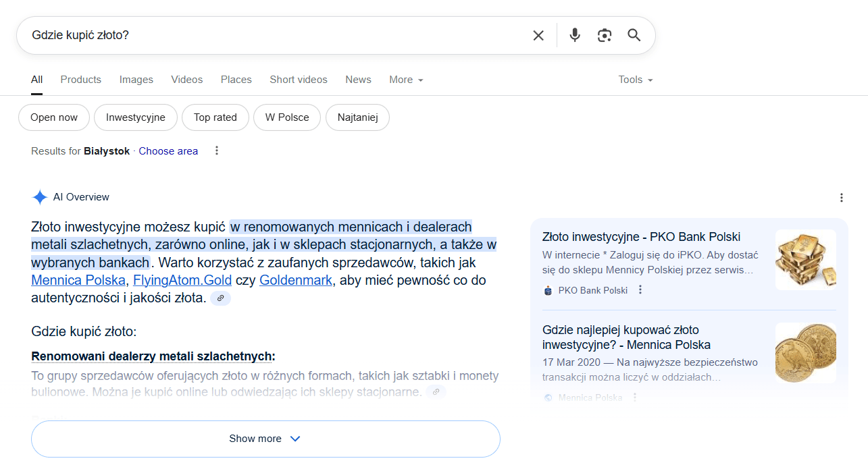Click 'Renomowani dealerzy metali szlachetnych' heading
868x467 pixels.
pyautogui.click(x=153, y=356)
